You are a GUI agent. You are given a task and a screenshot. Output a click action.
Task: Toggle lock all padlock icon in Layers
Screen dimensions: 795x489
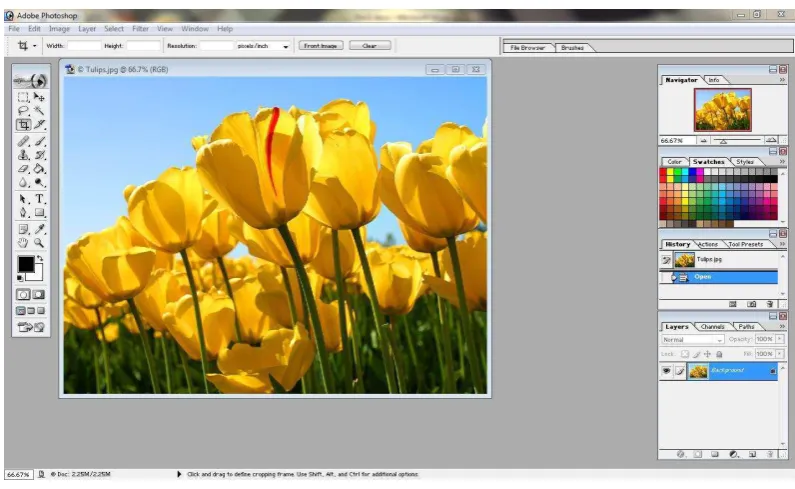click(x=719, y=354)
